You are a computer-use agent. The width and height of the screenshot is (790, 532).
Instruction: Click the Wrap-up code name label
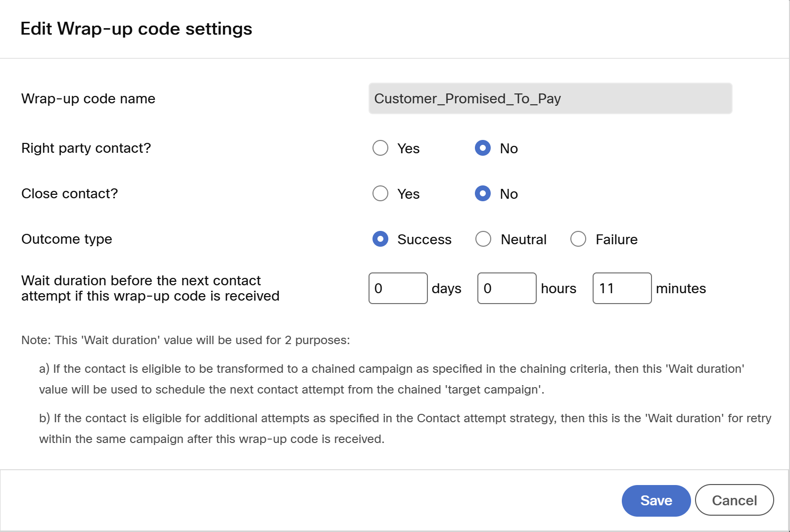[89, 99]
